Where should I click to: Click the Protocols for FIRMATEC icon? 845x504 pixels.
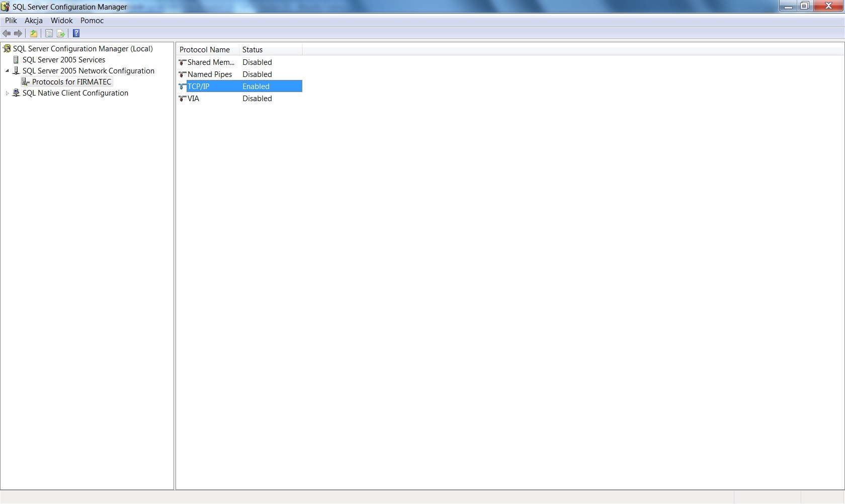coord(26,81)
